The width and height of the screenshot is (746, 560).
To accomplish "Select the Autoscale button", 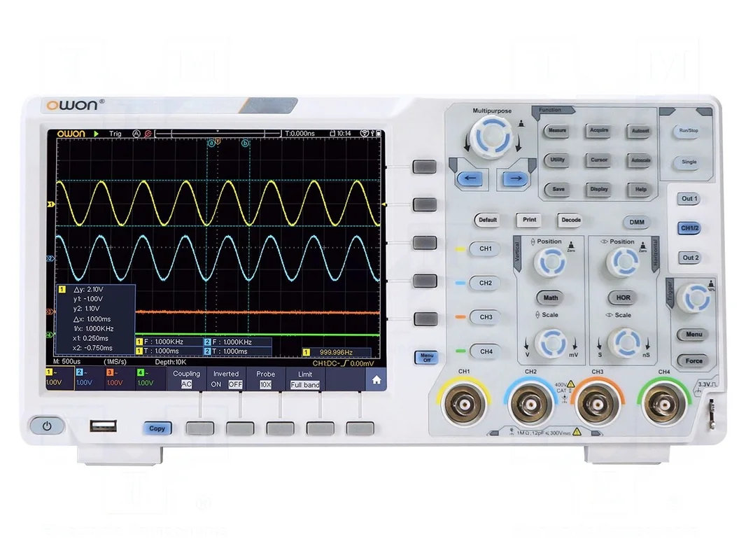I will (640, 161).
